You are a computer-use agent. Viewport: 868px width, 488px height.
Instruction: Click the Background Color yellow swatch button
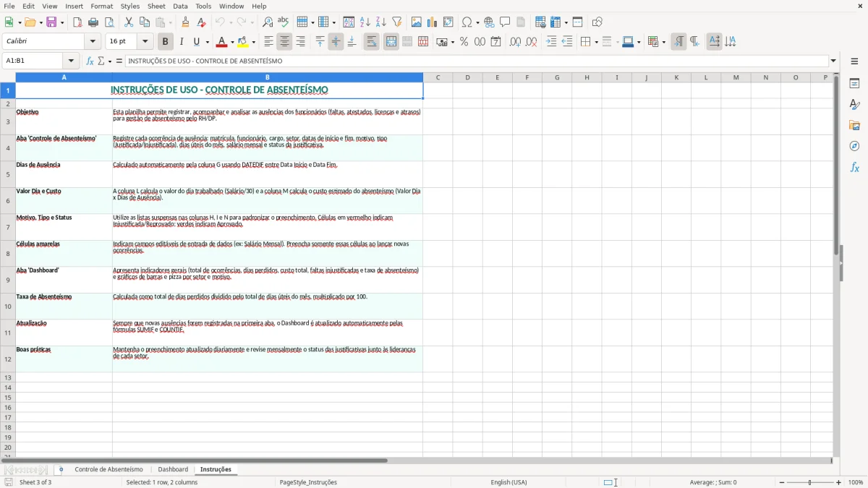pyautogui.click(x=243, y=42)
